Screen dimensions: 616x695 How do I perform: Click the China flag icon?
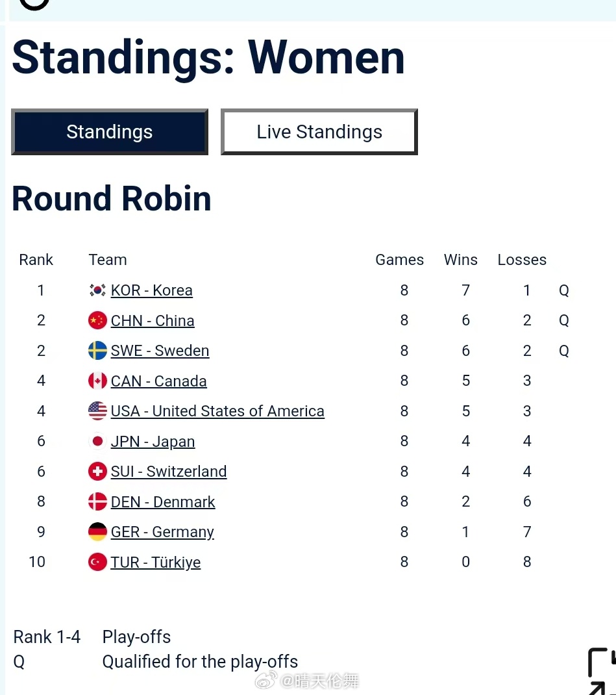97,320
